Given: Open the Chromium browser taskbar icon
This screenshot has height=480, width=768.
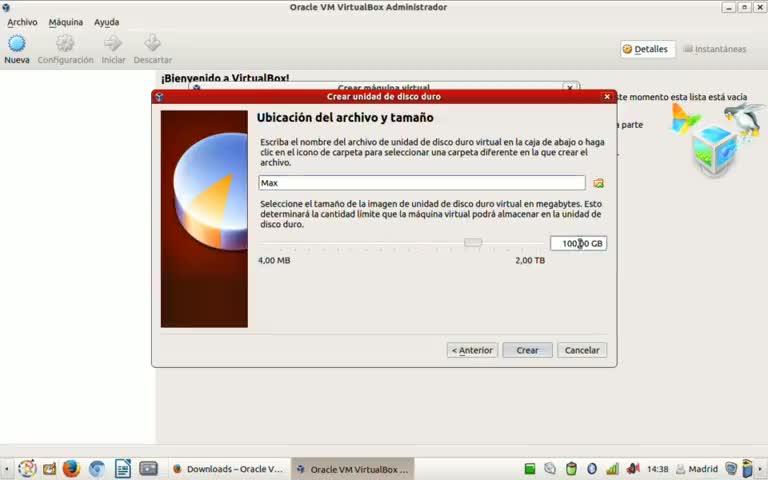Looking at the screenshot, I should tap(97, 469).
